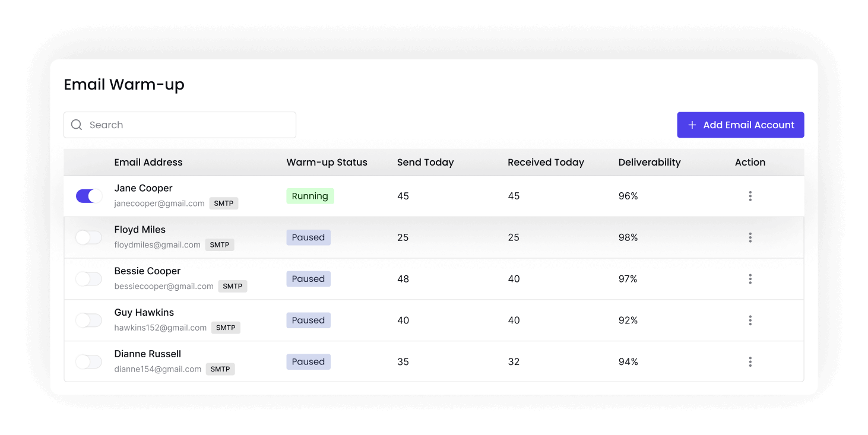Switch on Dianne Russell's warm-up toggle

point(89,361)
